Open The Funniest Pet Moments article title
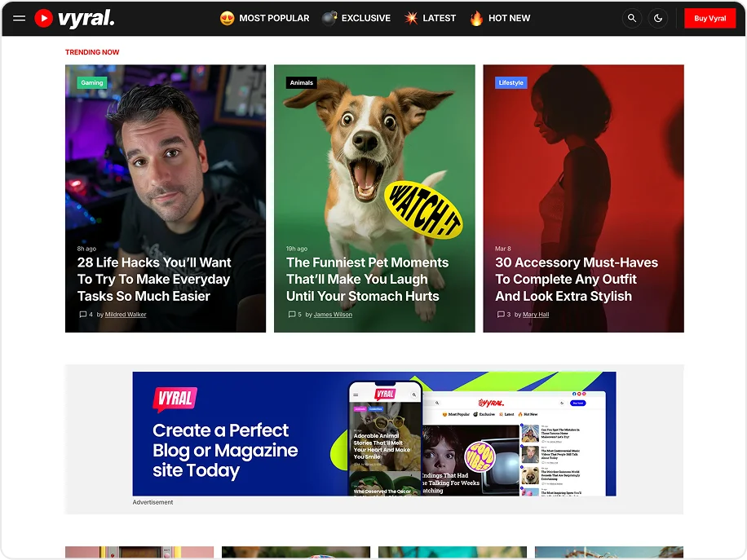747x560 pixels. point(367,279)
